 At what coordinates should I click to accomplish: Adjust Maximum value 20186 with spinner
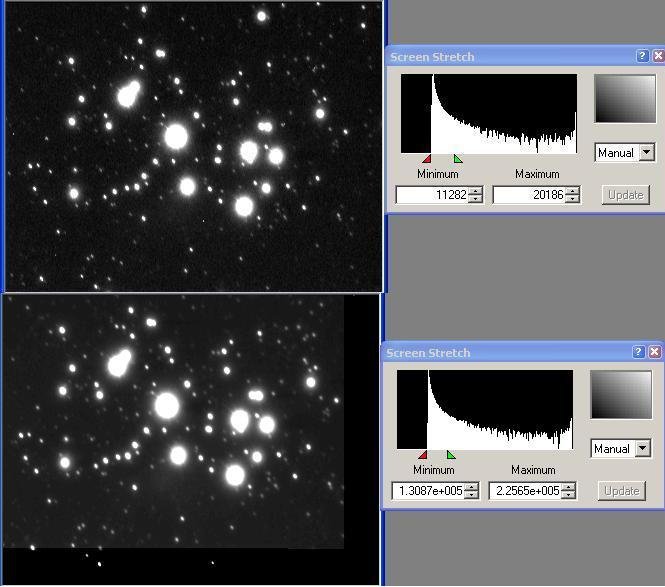pos(573,195)
